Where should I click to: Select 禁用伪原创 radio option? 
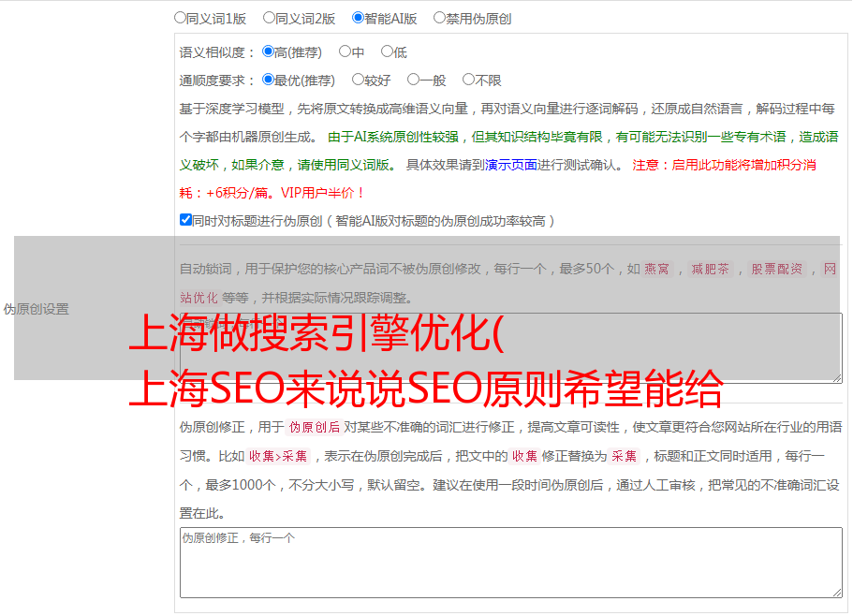coord(439,18)
